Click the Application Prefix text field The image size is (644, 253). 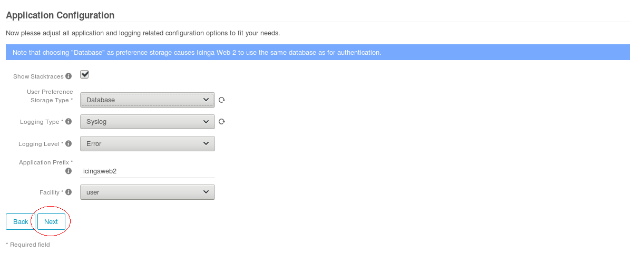pos(148,171)
